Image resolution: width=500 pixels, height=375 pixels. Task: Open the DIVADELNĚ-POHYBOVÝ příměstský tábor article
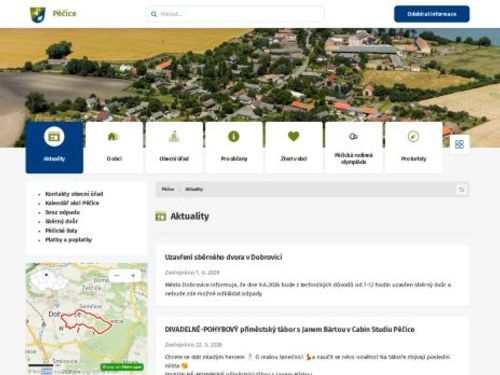289,329
